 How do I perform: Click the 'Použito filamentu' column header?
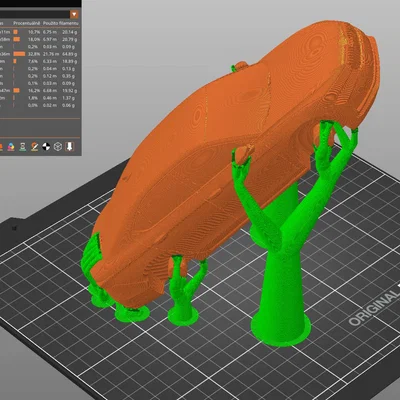61,23
